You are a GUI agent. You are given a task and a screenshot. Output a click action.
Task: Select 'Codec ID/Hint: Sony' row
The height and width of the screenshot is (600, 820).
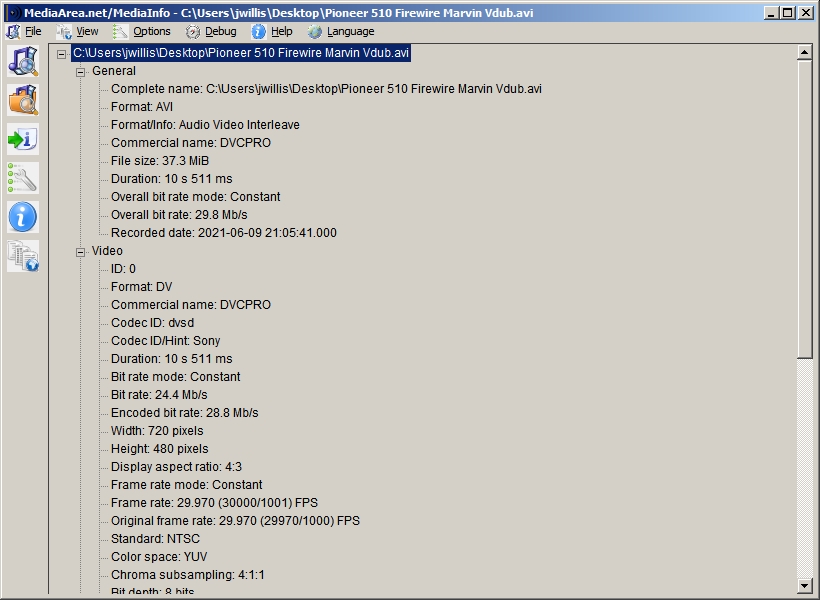pyautogui.click(x=165, y=341)
